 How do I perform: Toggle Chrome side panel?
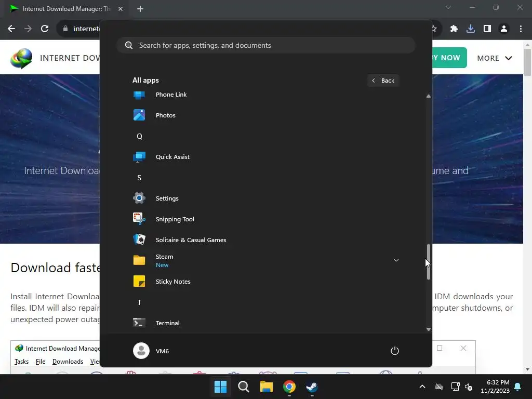(x=487, y=29)
